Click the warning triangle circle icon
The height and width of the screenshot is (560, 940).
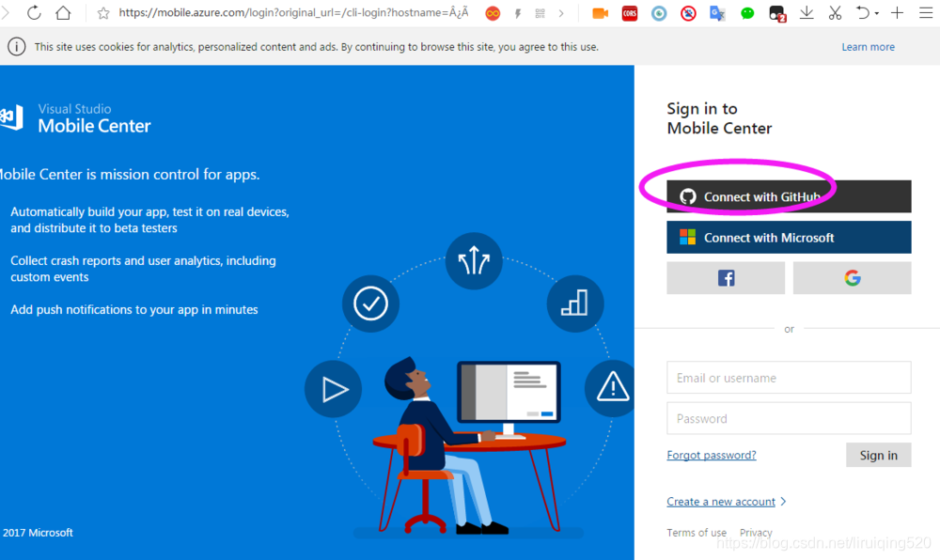click(610, 387)
